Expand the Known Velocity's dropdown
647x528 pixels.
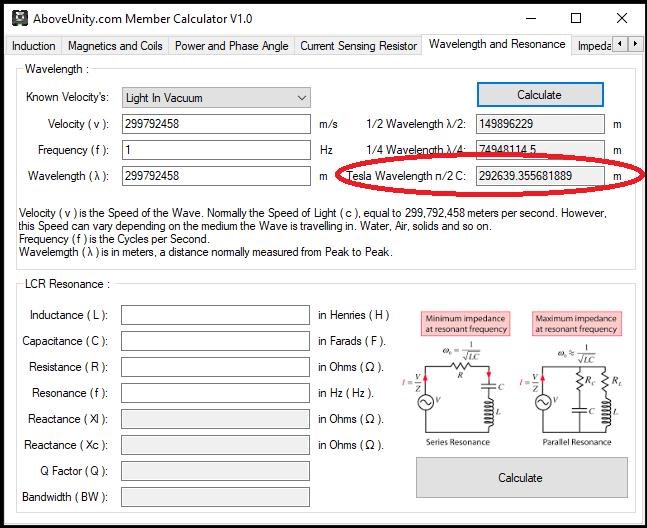coord(216,98)
